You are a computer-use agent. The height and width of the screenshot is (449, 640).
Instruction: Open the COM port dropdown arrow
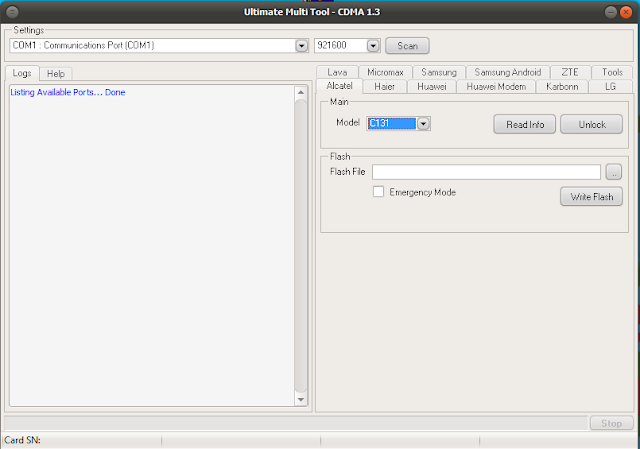pos(302,46)
